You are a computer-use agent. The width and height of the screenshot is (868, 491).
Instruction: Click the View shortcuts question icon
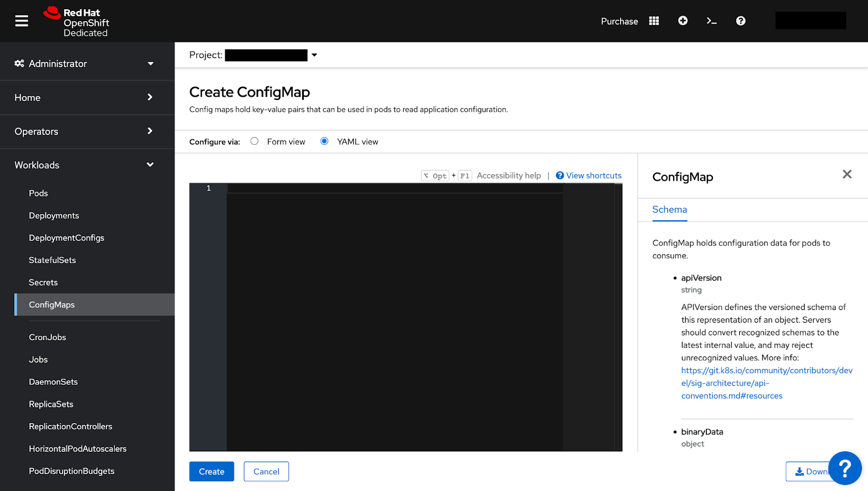(560, 175)
